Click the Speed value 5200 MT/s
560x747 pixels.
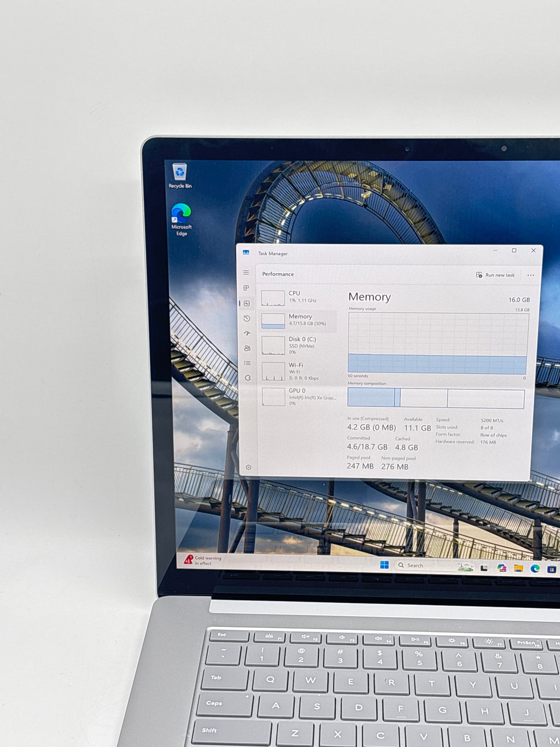pyautogui.click(x=492, y=421)
